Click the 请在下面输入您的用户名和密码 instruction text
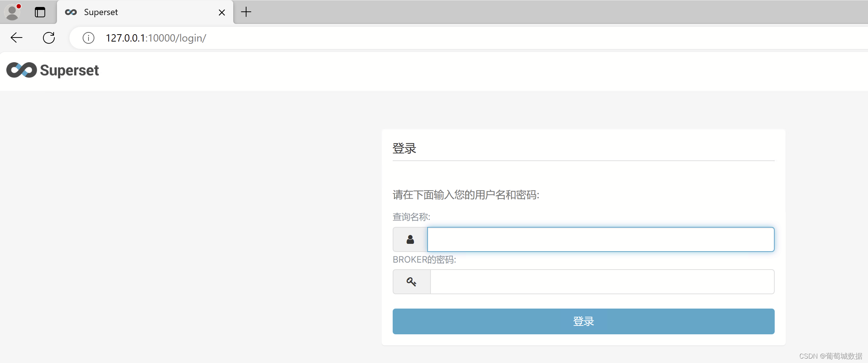The width and height of the screenshot is (868, 363). [466, 195]
